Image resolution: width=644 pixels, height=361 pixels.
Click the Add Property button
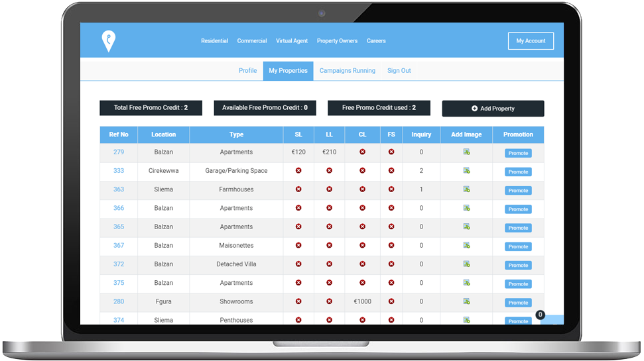[x=493, y=109]
